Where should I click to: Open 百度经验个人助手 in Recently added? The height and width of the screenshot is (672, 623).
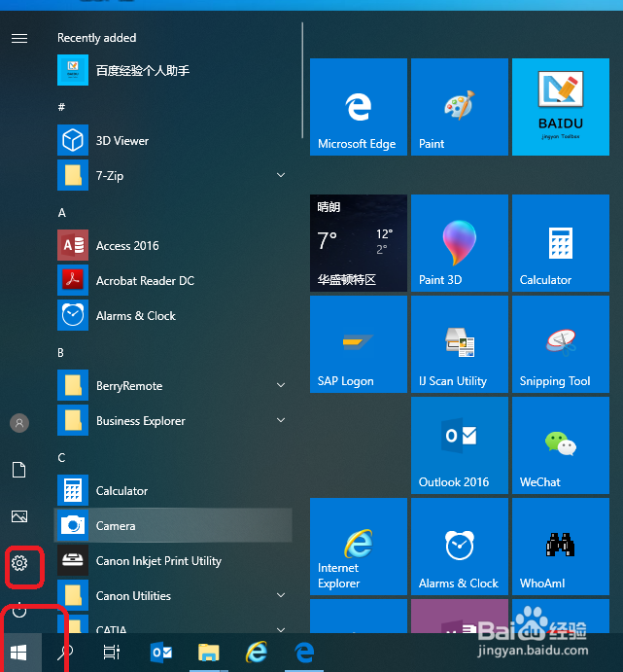point(173,70)
